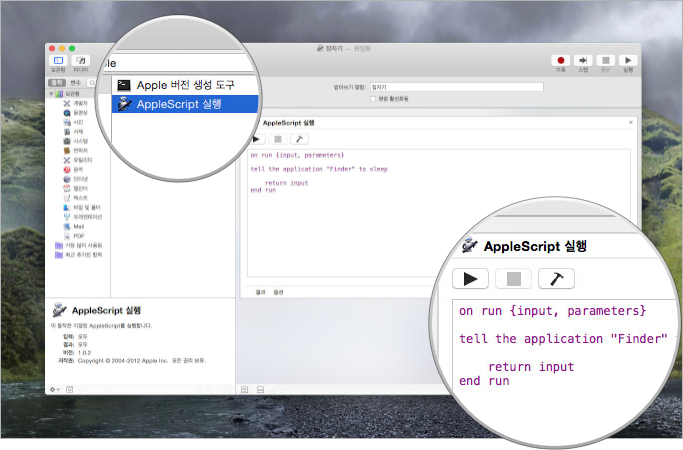
Task: Click the 잠자기 document title in title bar
Action: [x=334, y=48]
